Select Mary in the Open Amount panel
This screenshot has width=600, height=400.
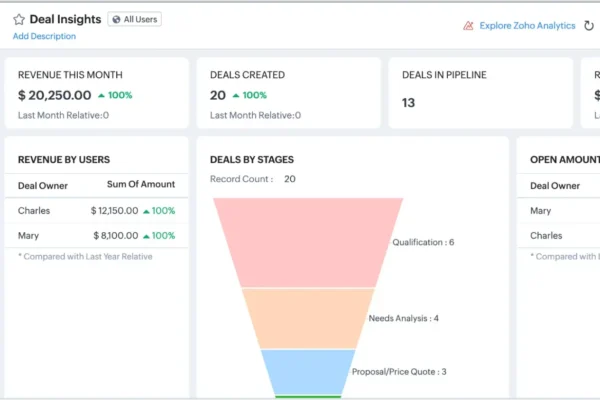[541, 211]
